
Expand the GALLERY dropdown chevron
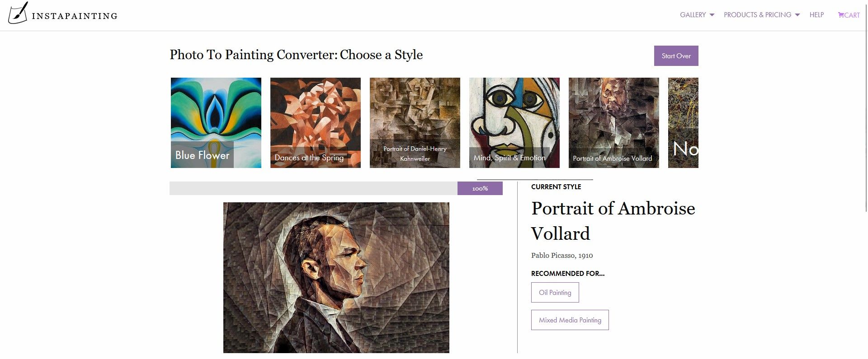[712, 15]
